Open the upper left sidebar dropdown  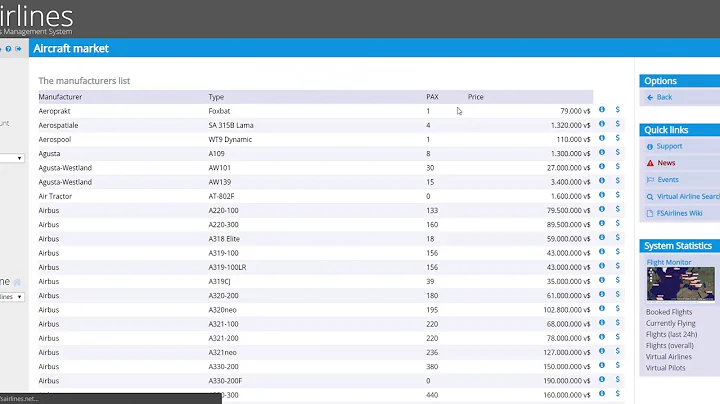click(12, 158)
